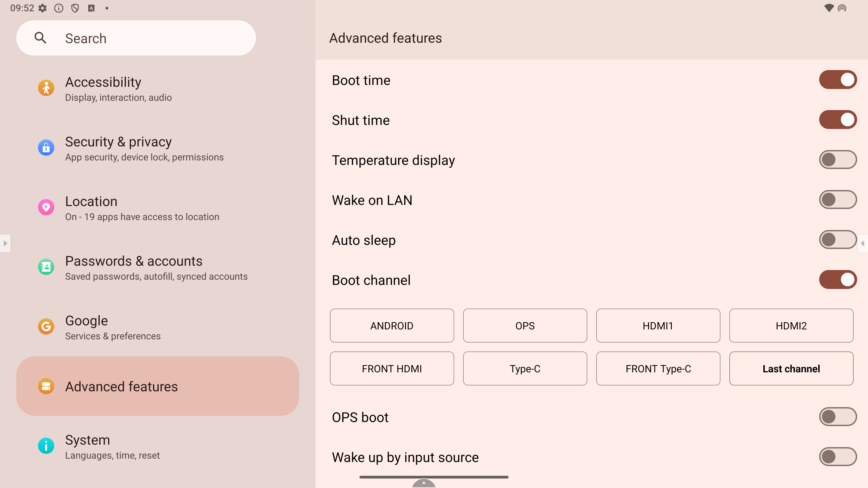Tap the settings gear in status bar

[x=42, y=8]
